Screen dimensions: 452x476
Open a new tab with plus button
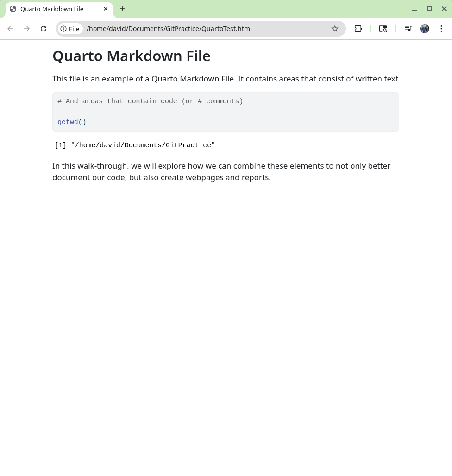pos(122,9)
